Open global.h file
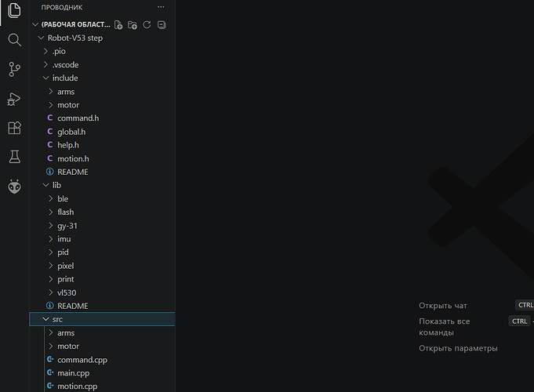The width and height of the screenshot is (534, 392). tap(102, 132)
